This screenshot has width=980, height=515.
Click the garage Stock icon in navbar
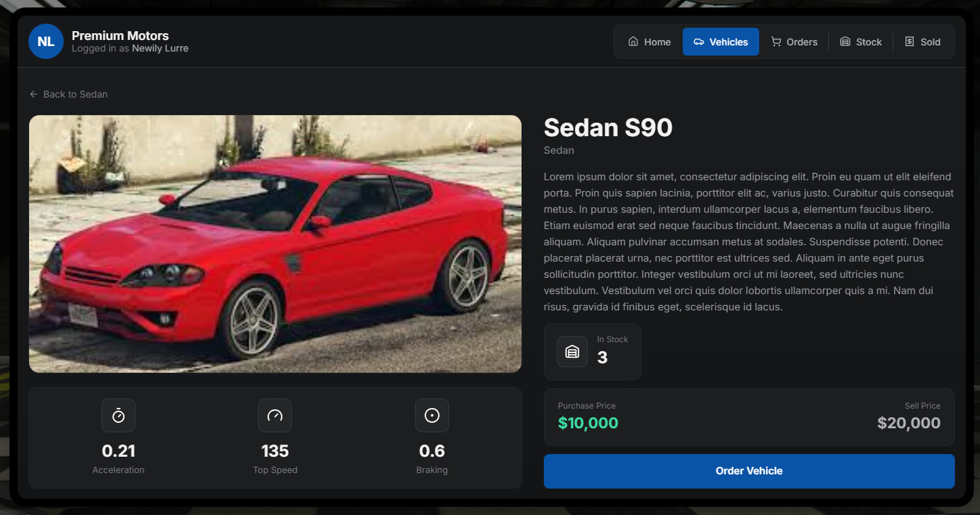(x=845, y=41)
